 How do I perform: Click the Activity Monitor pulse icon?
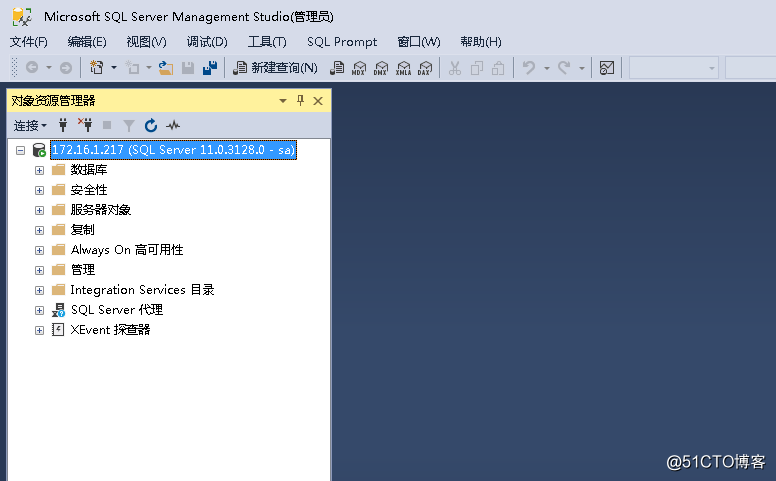173,126
